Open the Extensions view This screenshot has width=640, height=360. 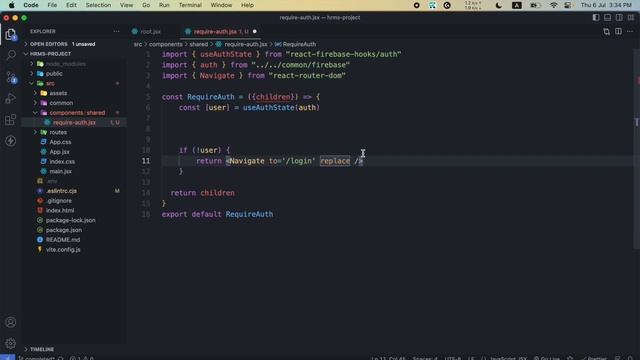[x=11, y=120]
